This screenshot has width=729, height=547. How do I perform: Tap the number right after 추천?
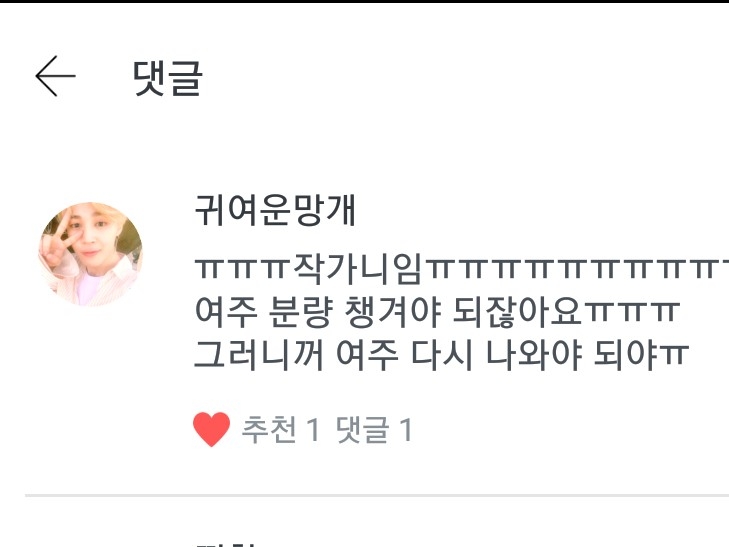coord(313,429)
